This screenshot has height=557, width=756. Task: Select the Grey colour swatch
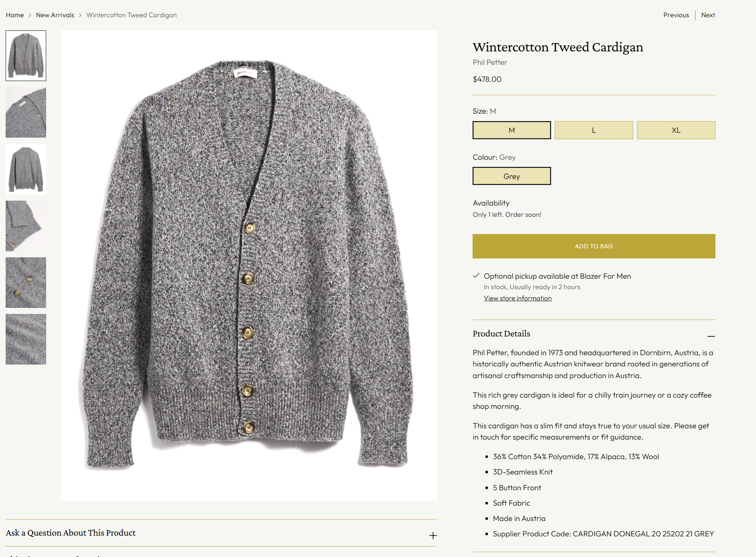click(511, 176)
